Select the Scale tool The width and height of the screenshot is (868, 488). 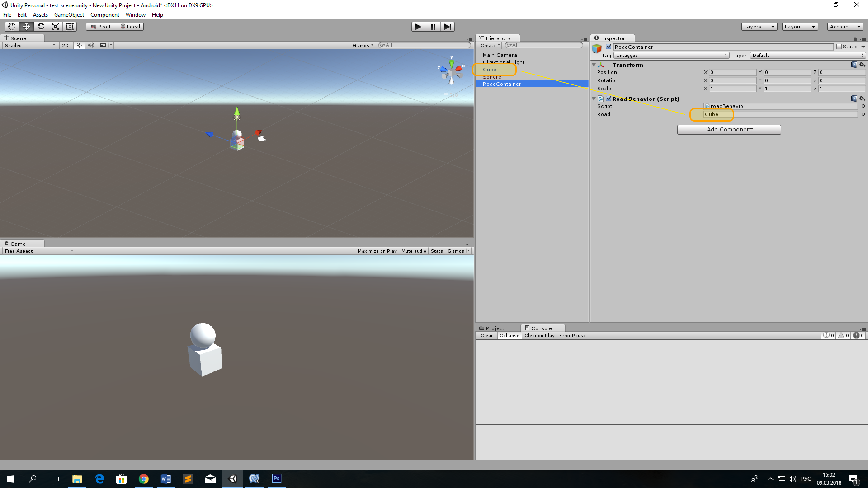[55, 26]
